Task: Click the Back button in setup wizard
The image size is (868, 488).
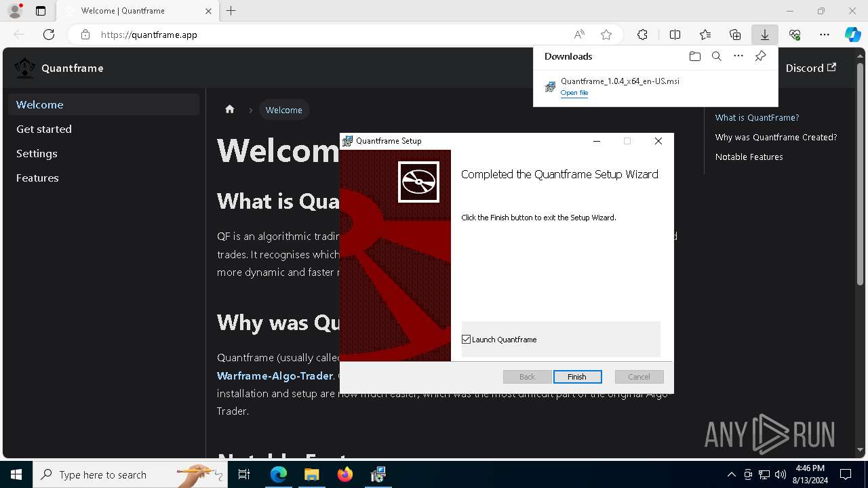Action: (x=527, y=377)
